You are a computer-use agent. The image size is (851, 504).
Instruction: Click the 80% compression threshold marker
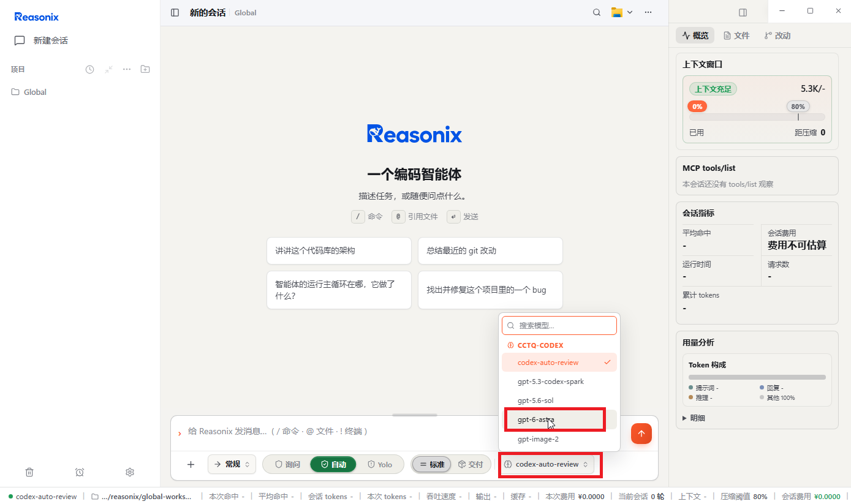pos(798,107)
